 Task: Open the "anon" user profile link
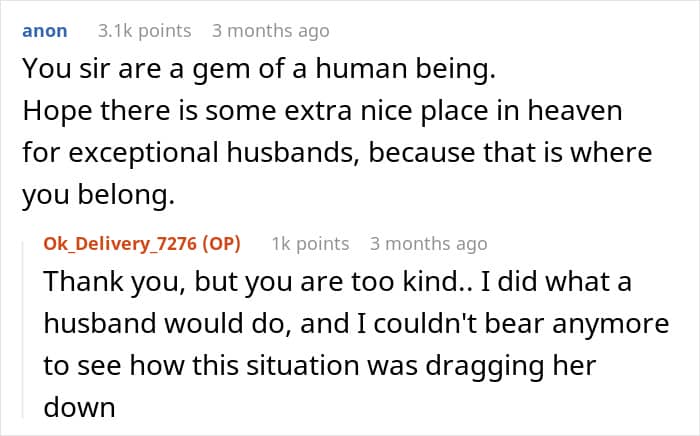click(x=44, y=31)
